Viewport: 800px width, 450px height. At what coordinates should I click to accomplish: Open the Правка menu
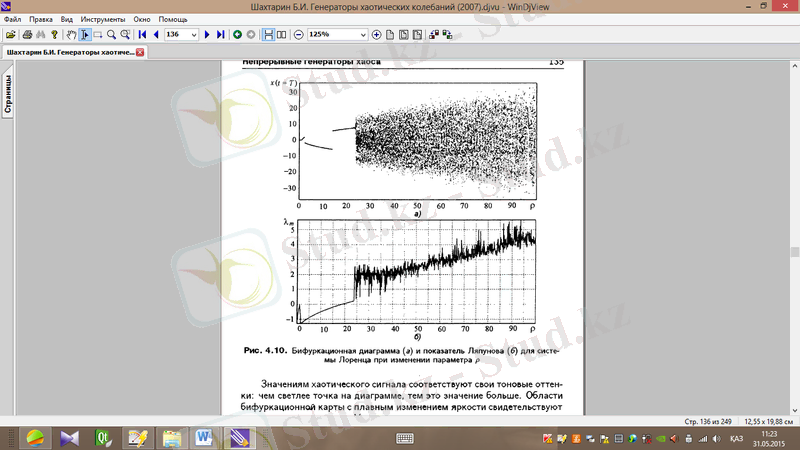41,19
